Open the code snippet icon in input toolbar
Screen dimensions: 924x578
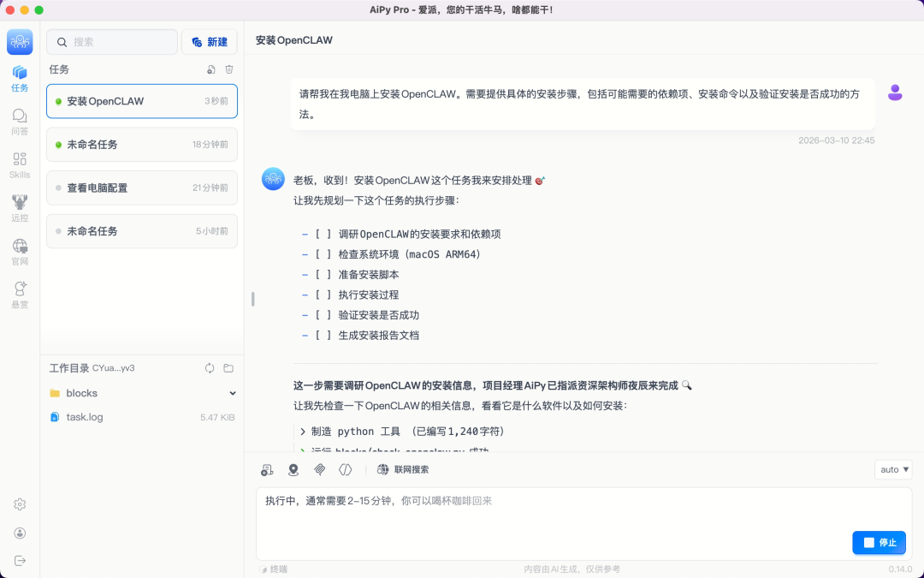[346, 469]
